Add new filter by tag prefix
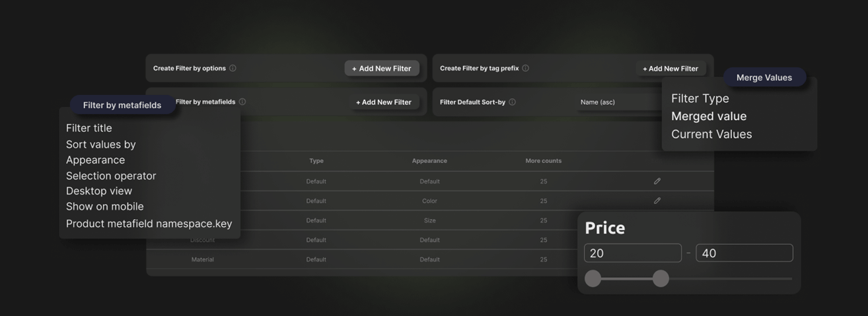 click(670, 69)
